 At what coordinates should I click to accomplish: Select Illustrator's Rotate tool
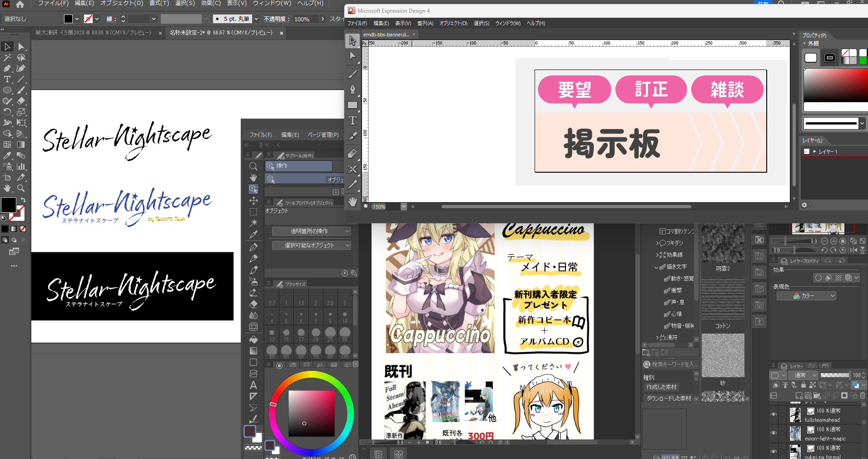(x=7, y=112)
